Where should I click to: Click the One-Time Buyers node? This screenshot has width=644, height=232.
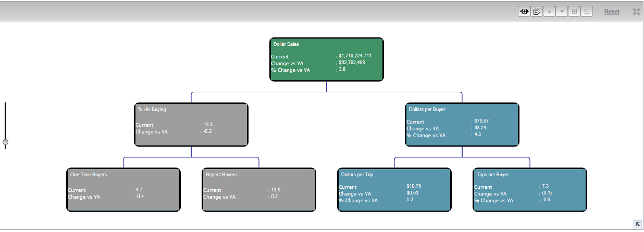(x=123, y=190)
